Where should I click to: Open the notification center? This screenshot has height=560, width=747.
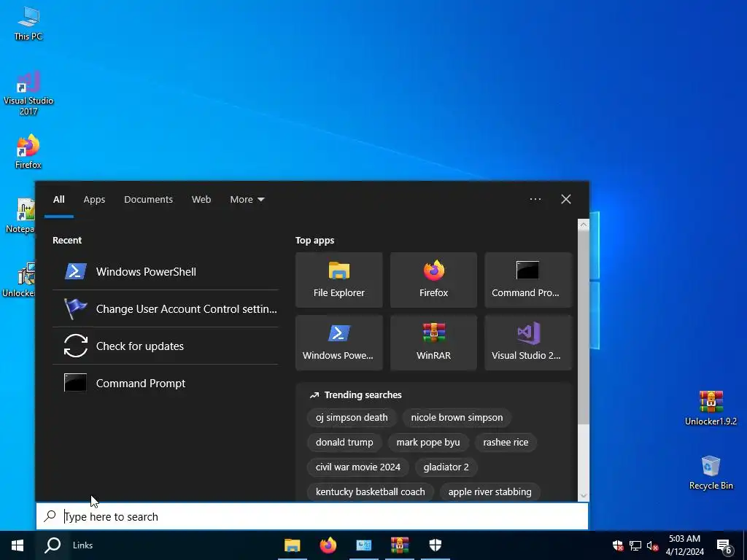point(724,545)
